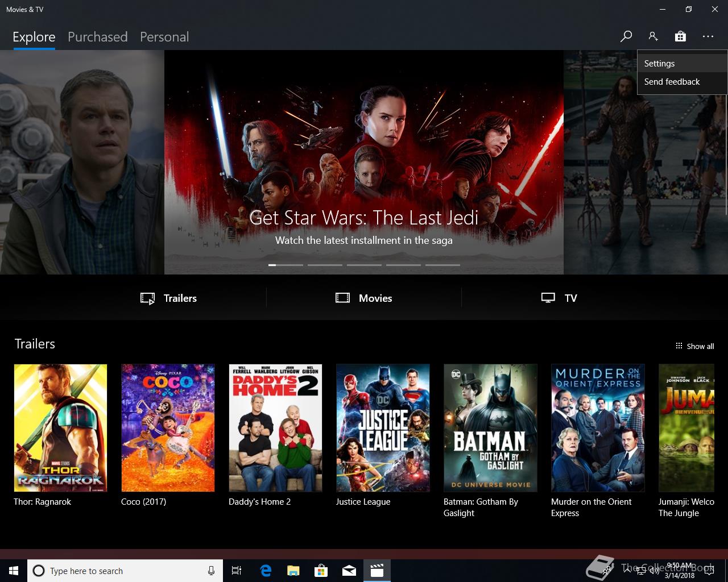Select the third carousel page indicator
Viewport: 728px width, 582px height.
pyautogui.click(x=364, y=265)
